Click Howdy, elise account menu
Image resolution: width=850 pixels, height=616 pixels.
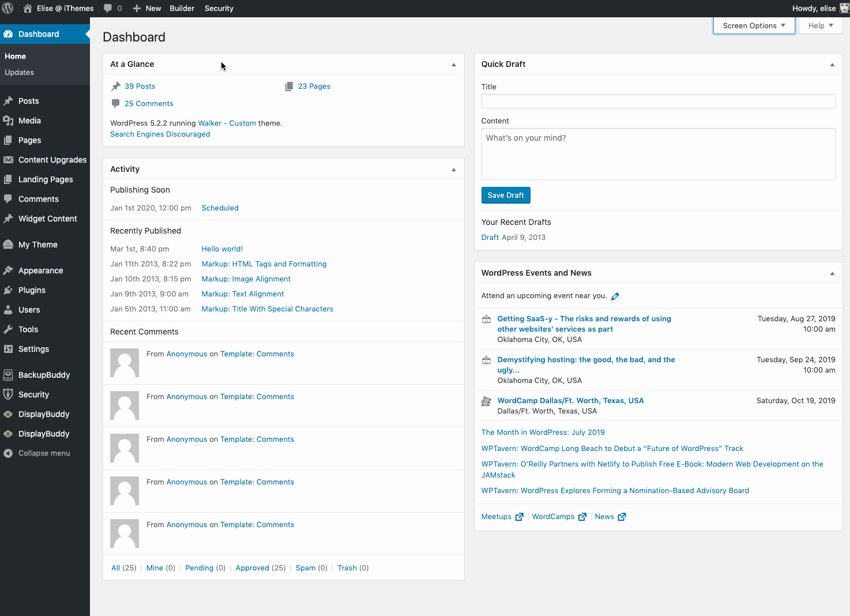click(x=814, y=9)
